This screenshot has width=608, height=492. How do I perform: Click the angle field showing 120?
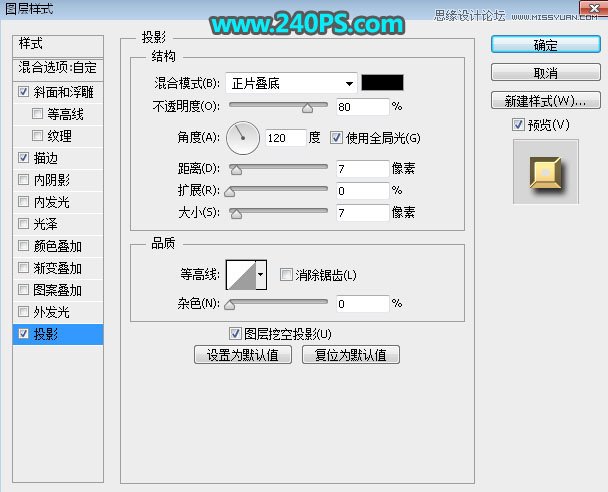pos(286,138)
